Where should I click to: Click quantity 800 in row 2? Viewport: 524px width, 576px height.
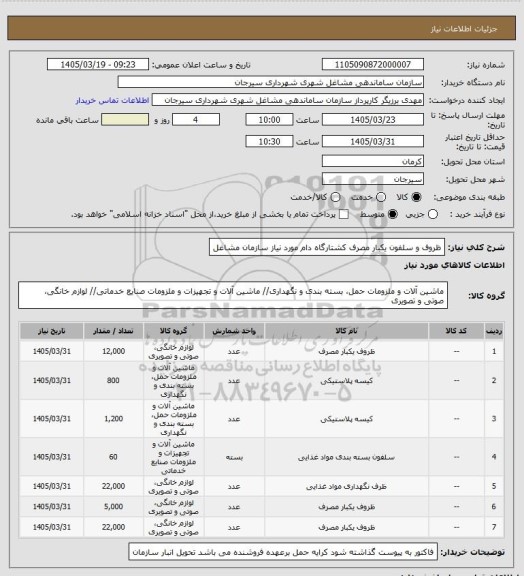[x=113, y=381]
